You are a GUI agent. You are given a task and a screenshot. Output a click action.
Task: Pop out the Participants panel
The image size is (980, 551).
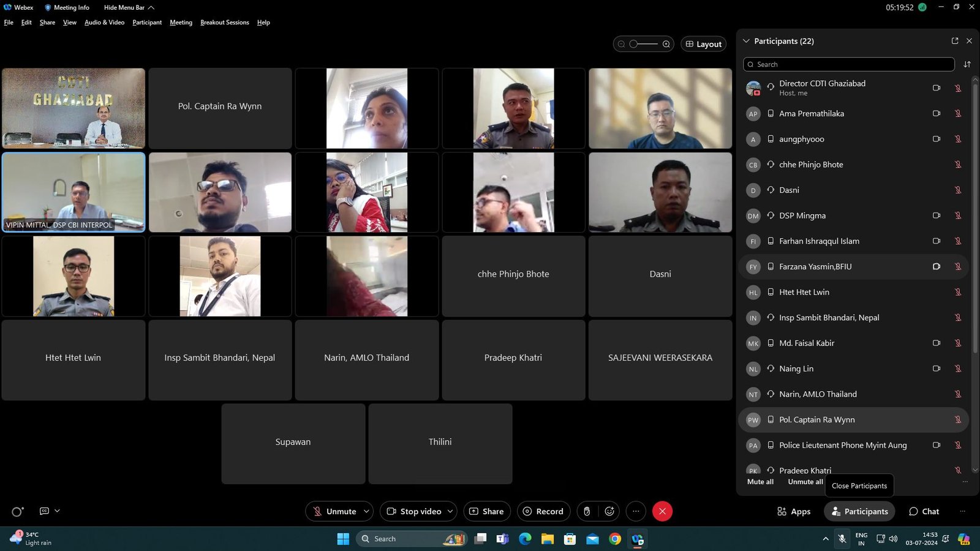click(x=954, y=41)
